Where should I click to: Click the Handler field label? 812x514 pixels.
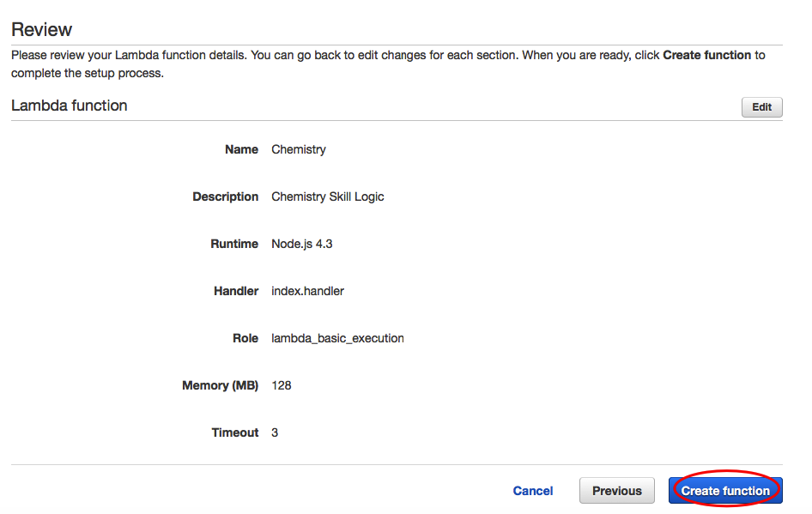[x=236, y=291]
